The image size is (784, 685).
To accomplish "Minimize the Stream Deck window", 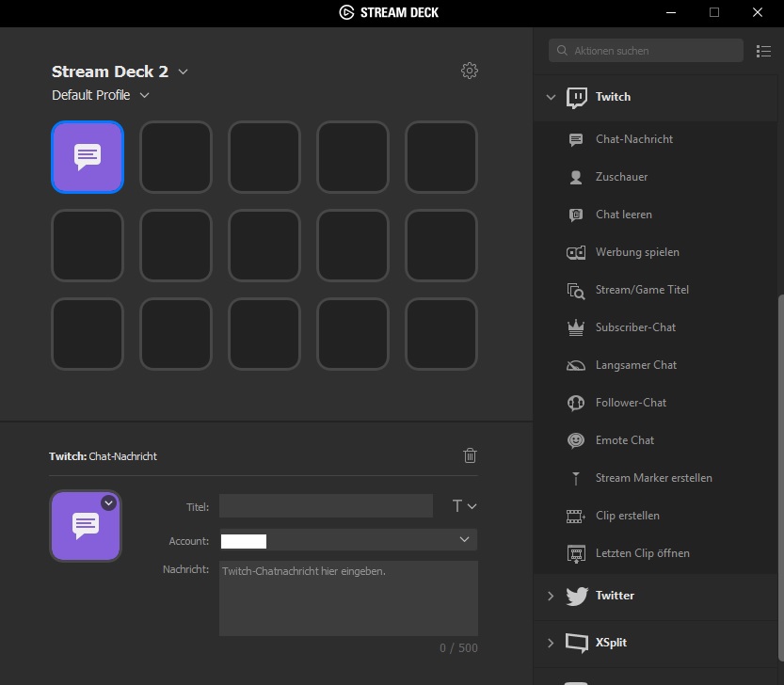I will tap(671, 12).
